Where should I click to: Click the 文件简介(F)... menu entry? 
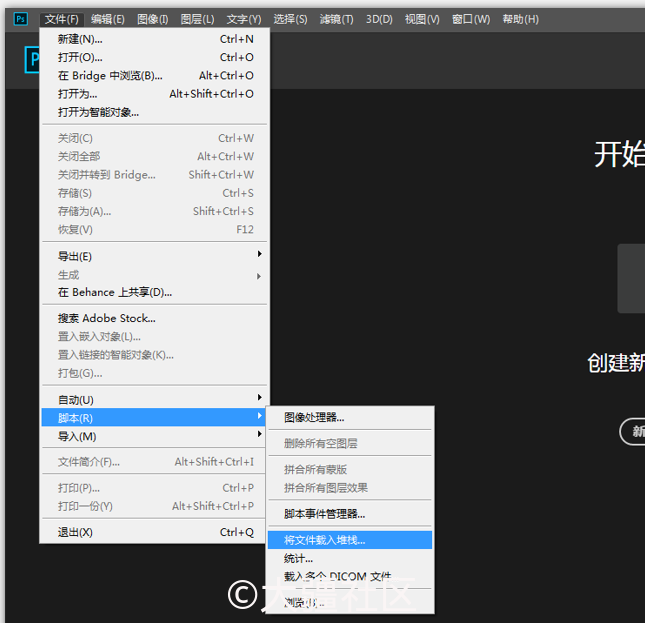[x=155, y=462]
